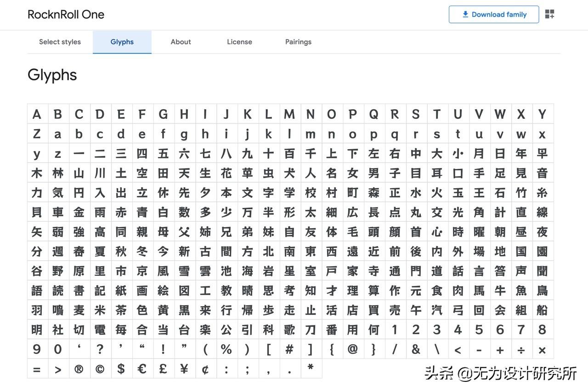Click the large Glyphs section heading
Viewport: 588px width, 392px height.
click(x=52, y=75)
